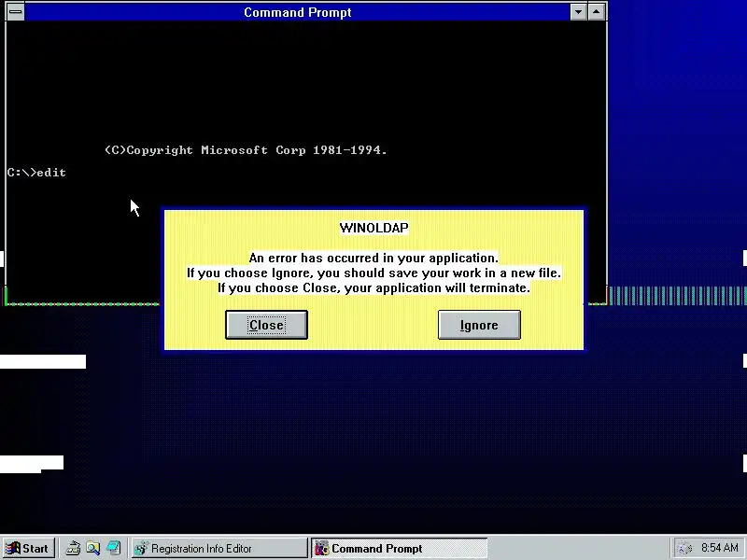Image resolution: width=747 pixels, height=560 pixels.
Task: Minimize the Command Prompt window
Action: [x=578, y=12]
